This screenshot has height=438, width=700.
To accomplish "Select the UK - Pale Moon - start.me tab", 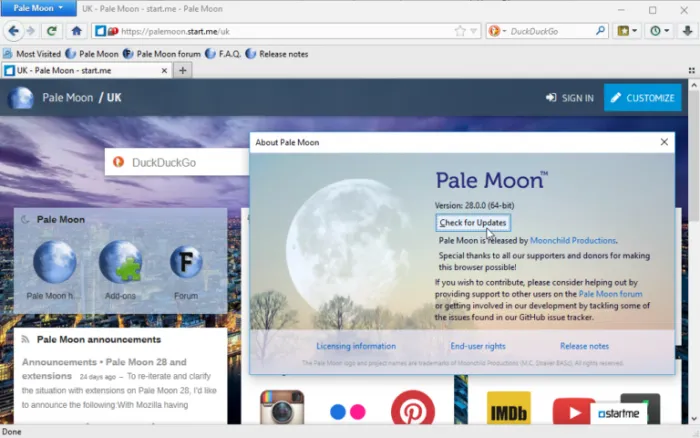I will click(85, 71).
